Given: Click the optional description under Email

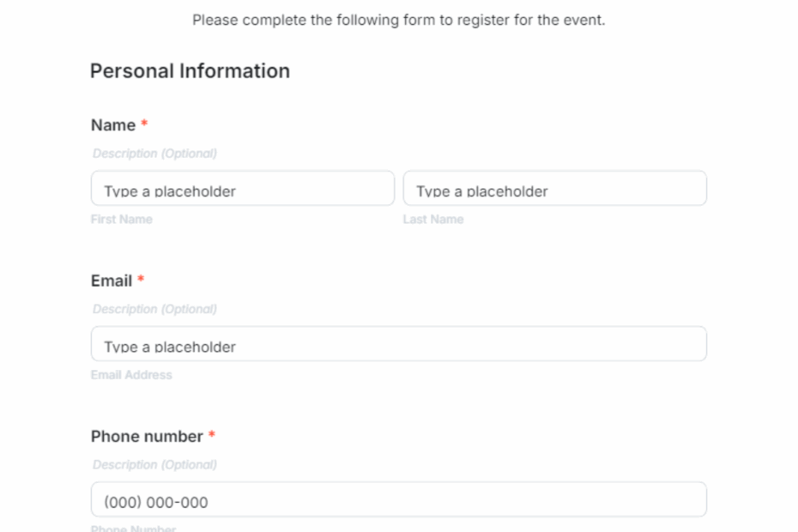Looking at the screenshot, I should 154,309.
